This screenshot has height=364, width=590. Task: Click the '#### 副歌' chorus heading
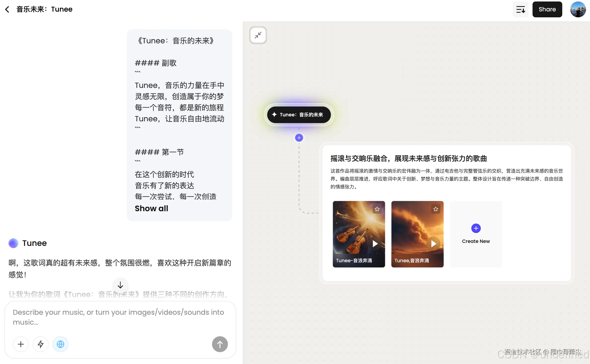coord(156,63)
